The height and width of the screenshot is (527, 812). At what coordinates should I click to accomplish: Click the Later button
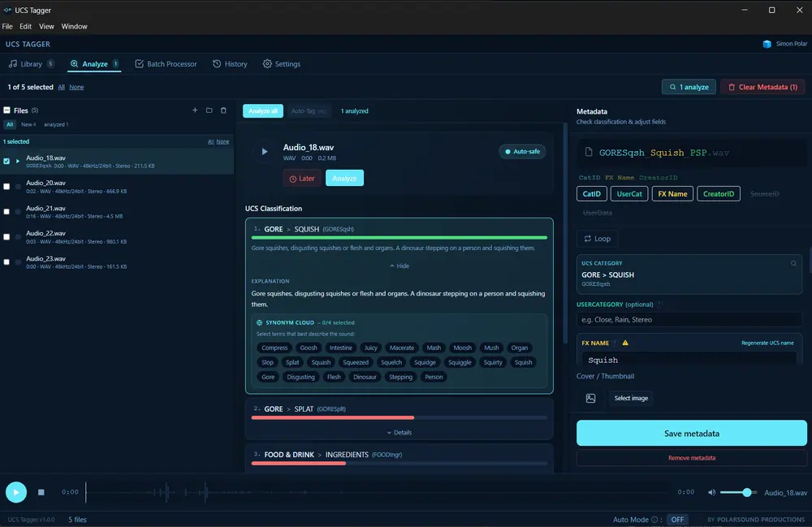point(302,178)
